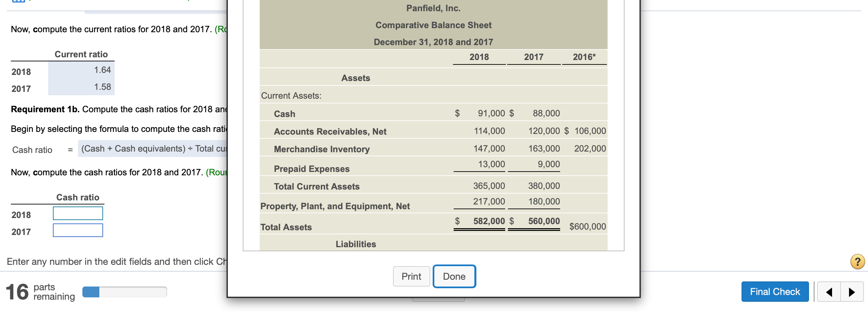
Task: Click the Comparative Balance Sheet title
Action: [x=433, y=25]
